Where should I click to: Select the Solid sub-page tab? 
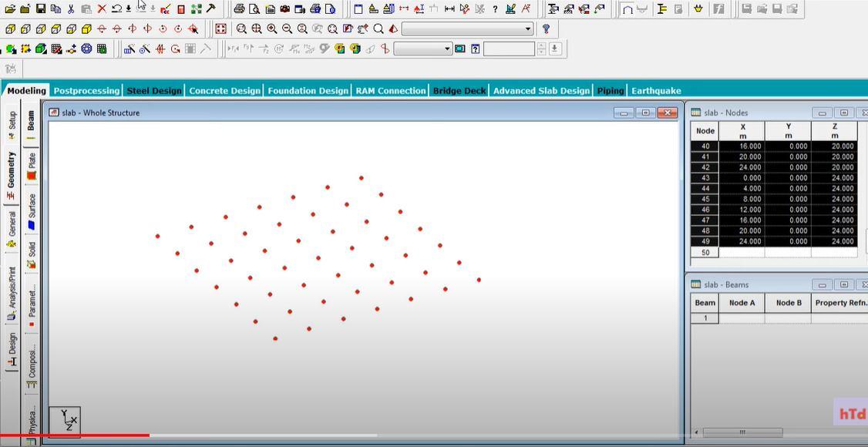point(31,255)
